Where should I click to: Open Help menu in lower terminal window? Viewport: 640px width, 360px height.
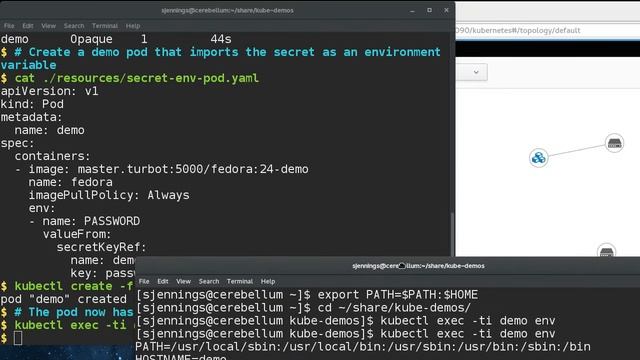[x=268, y=281]
